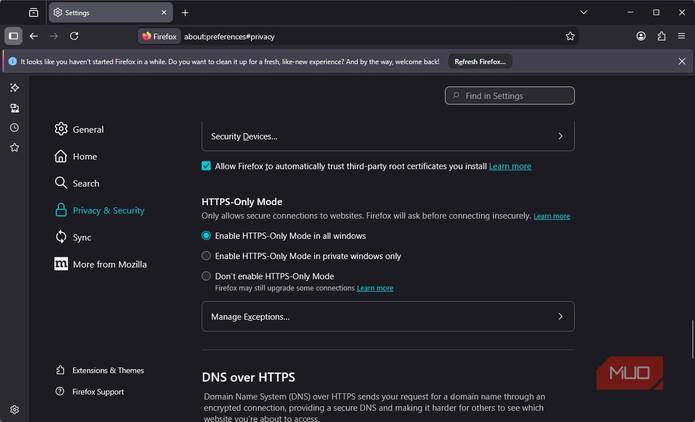The height and width of the screenshot is (422, 695).
Task: Open Learn more link for root certificates
Action: [x=510, y=166]
